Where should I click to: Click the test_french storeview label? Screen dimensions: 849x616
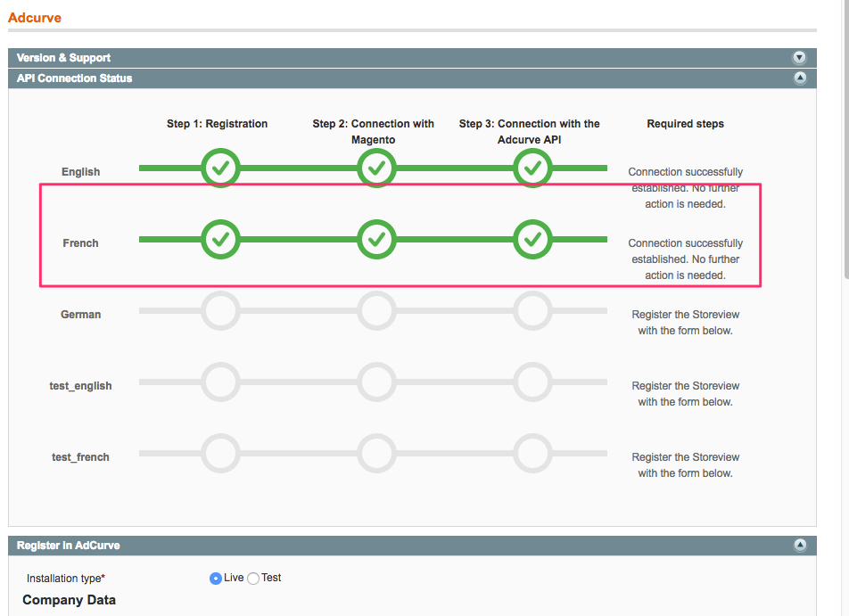tap(80, 457)
